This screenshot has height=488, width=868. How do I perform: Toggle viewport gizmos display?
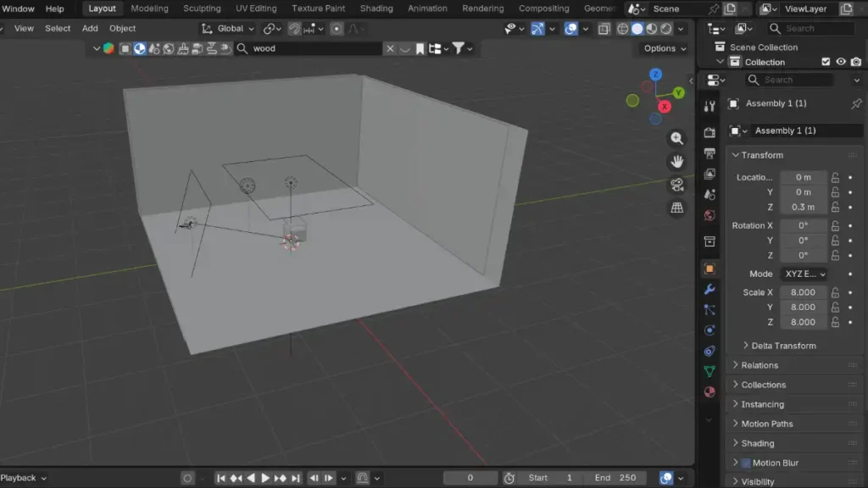coord(537,29)
